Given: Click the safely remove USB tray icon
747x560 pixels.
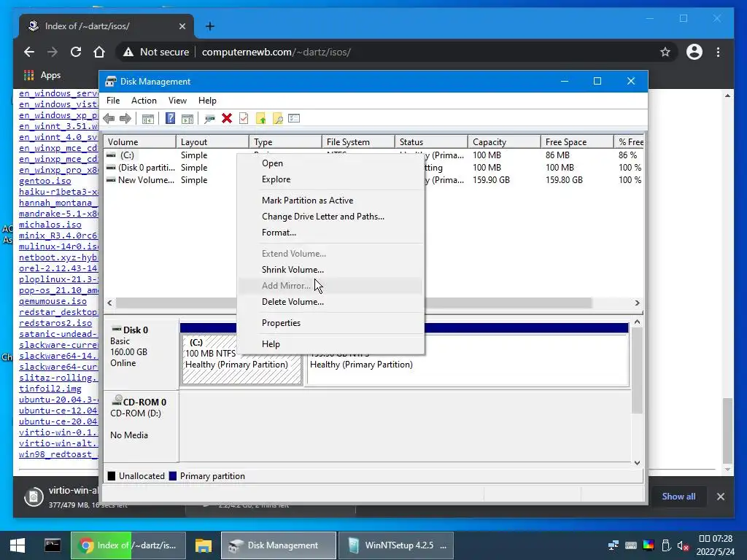Looking at the screenshot, I should click(x=666, y=545).
